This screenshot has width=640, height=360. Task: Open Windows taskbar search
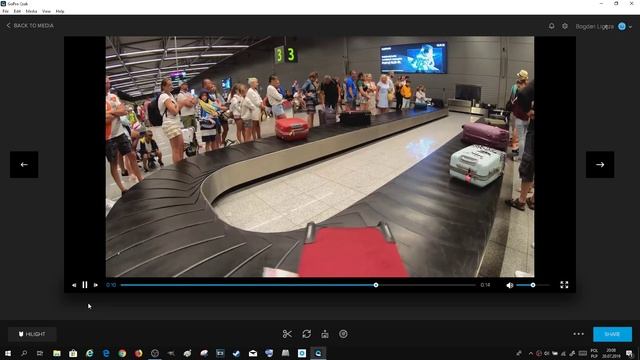[24, 353]
